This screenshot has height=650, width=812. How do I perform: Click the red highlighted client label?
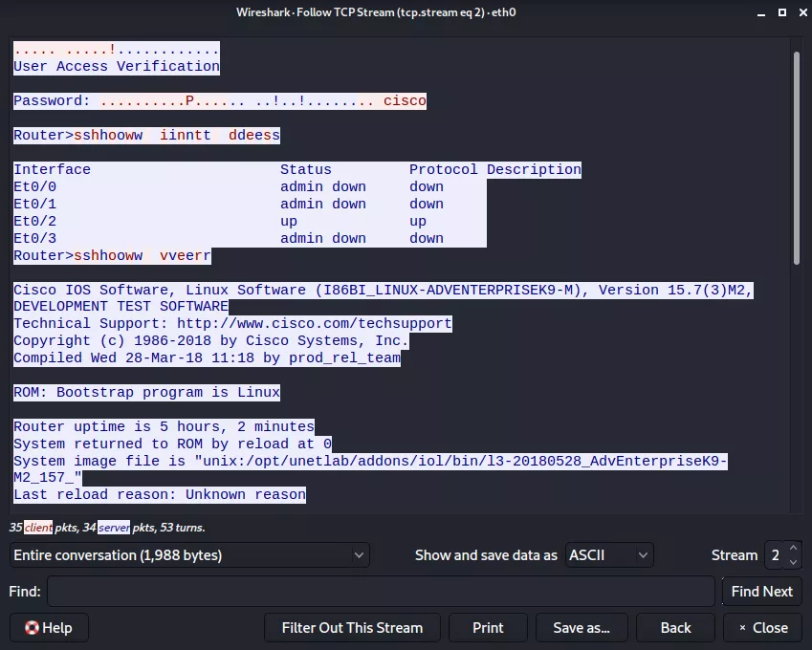38,528
